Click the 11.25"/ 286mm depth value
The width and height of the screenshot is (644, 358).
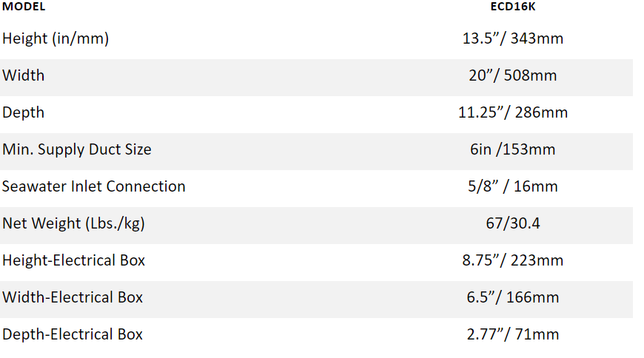click(513, 112)
